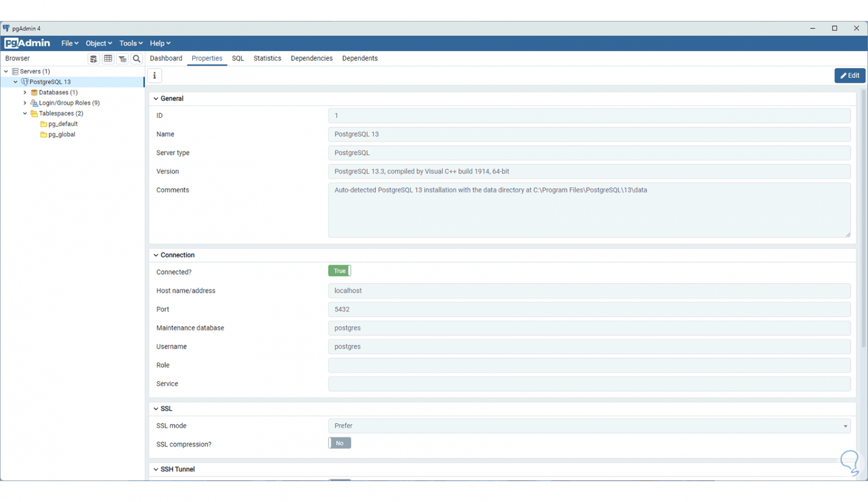Click the Version field

click(589, 172)
